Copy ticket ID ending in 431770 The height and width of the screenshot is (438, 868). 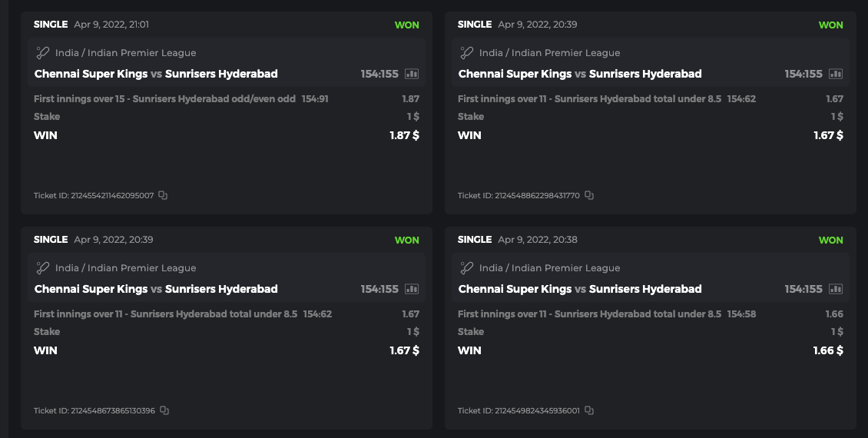[589, 195]
